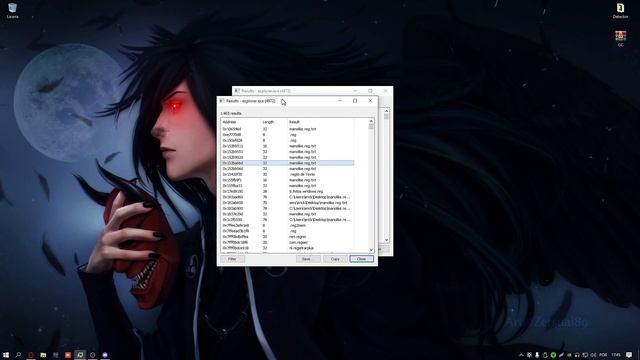Select the row ending 'de Texto'

287,174
